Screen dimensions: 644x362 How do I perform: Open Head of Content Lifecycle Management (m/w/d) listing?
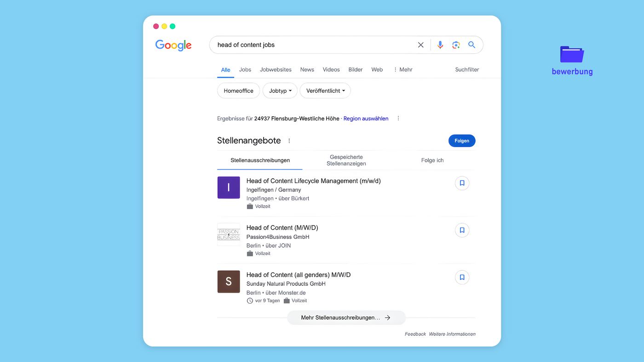[313, 181]
